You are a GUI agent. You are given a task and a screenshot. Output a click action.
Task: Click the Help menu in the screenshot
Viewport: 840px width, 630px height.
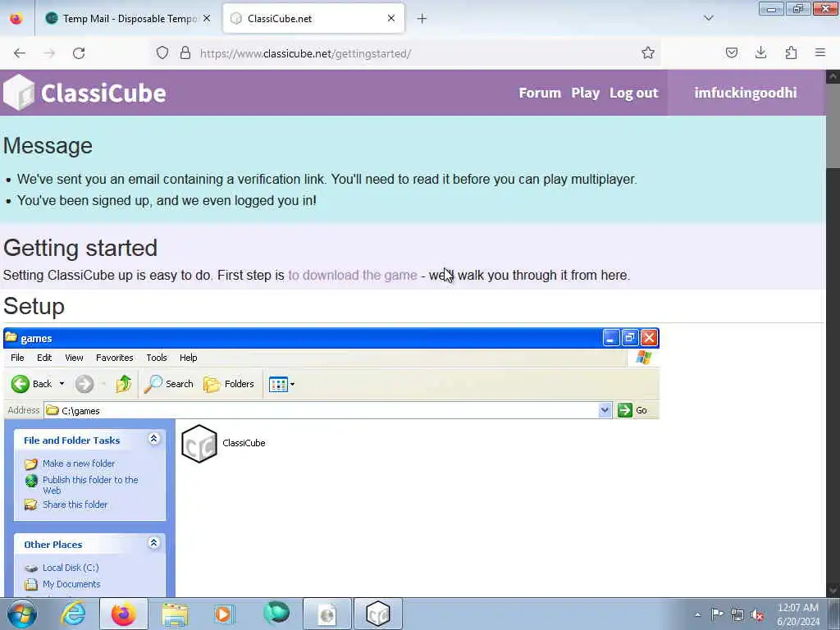(x=188, y=358)
